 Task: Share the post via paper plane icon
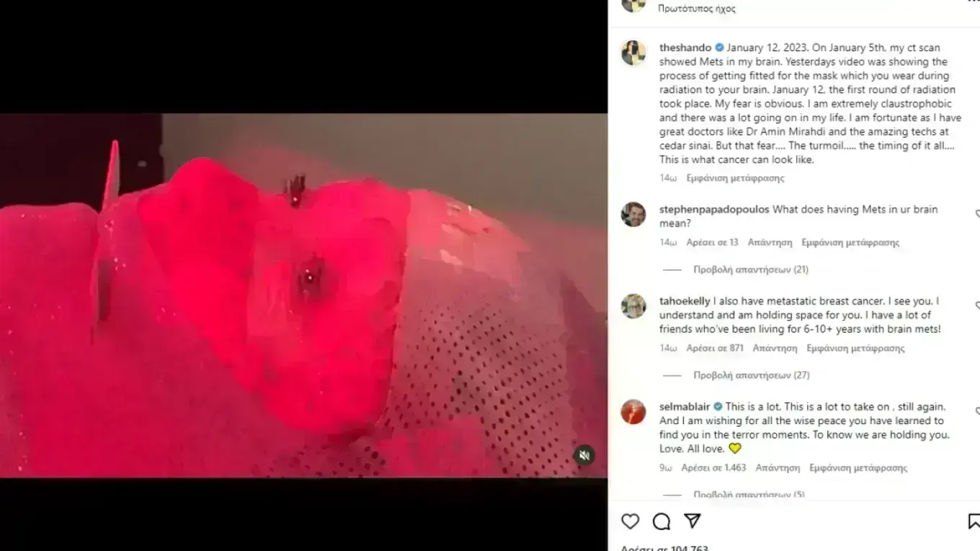click(x=692, y=521)
